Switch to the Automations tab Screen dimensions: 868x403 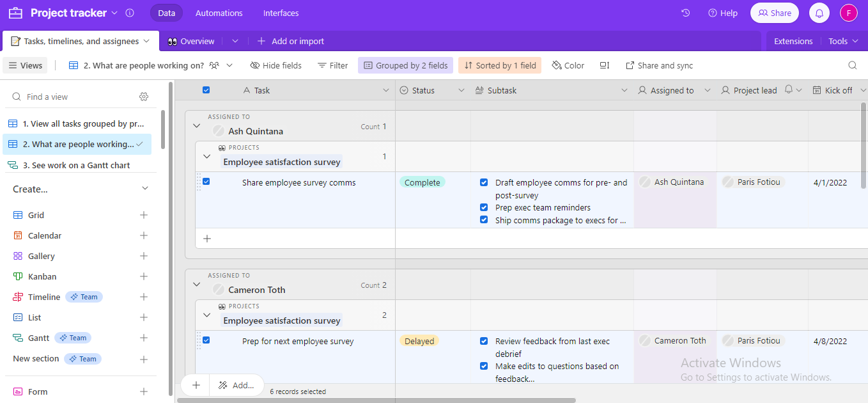(x=219, y=12)
